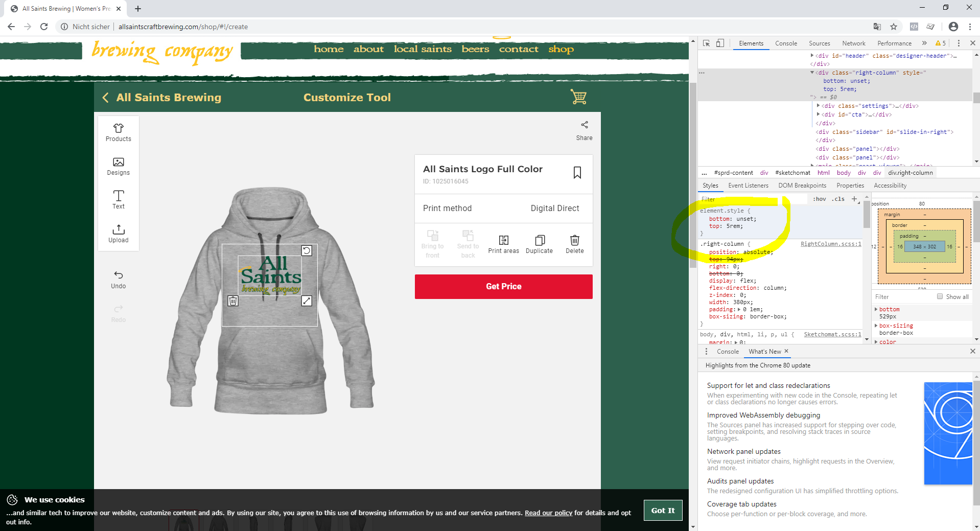Bookmark the All Saints Logo design
Viewport: 980px width, 531px height.
[577, 173]
